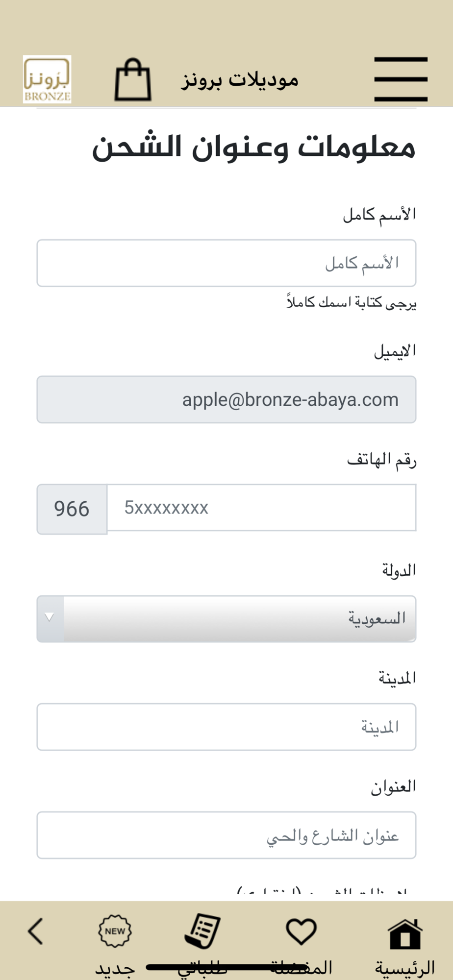Open my orders receipt icon
Viewport: 453px width, 980px height.
point(202,931)
